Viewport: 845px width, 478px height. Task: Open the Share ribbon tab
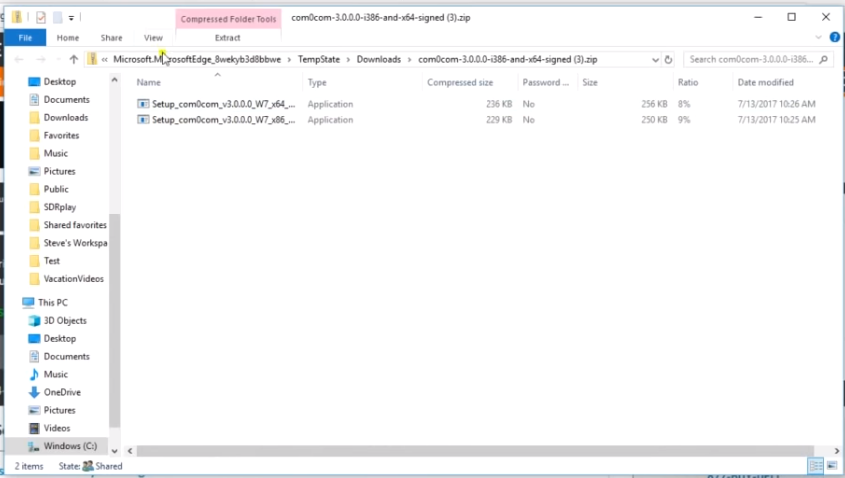(112, 38)
